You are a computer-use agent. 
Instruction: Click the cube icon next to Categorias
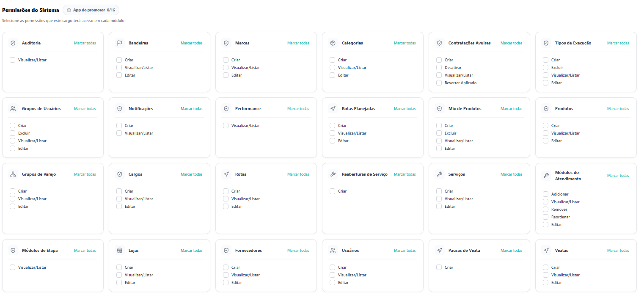point(333,43)
